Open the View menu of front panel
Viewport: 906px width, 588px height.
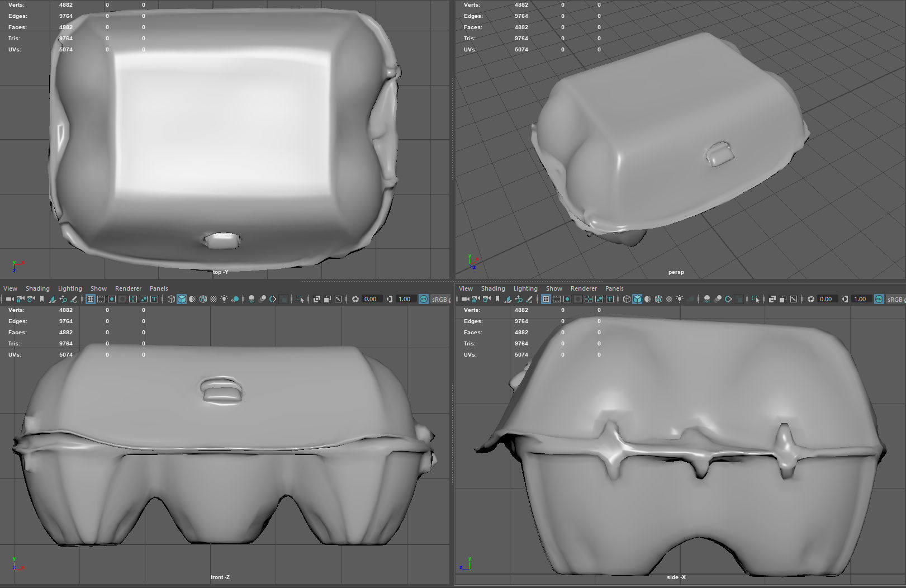(x=10, y=288)
